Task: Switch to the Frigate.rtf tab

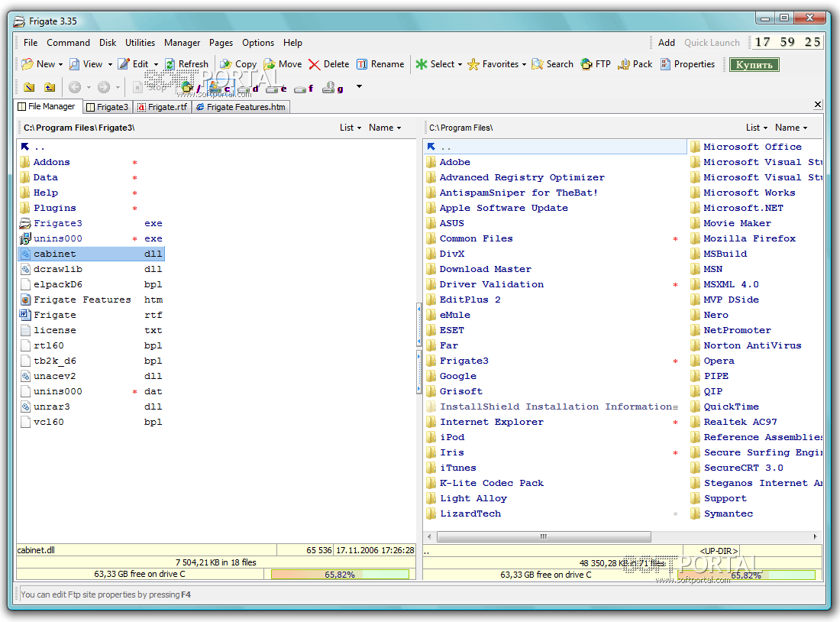Action: coord(162,107)
